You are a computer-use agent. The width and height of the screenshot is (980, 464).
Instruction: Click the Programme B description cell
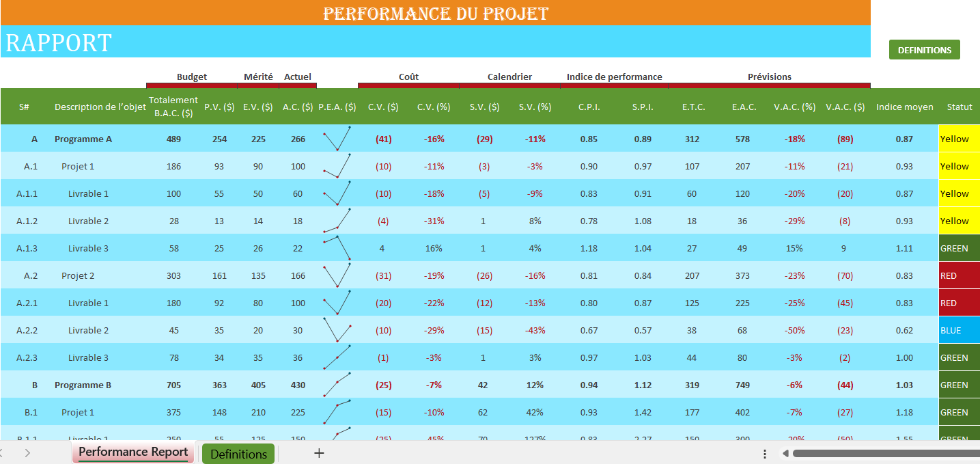pos(83,385)
